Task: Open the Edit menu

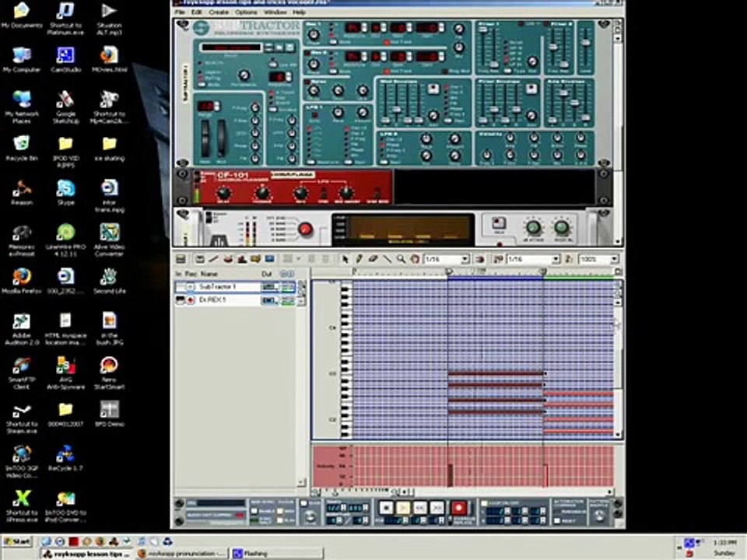Action: (196, 12)
